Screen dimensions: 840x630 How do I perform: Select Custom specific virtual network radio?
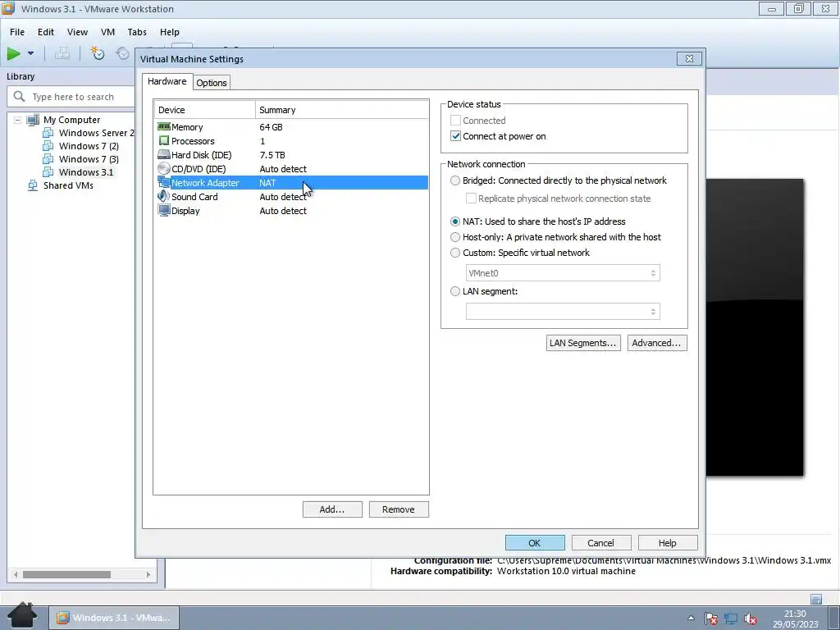tap(454, 253)
